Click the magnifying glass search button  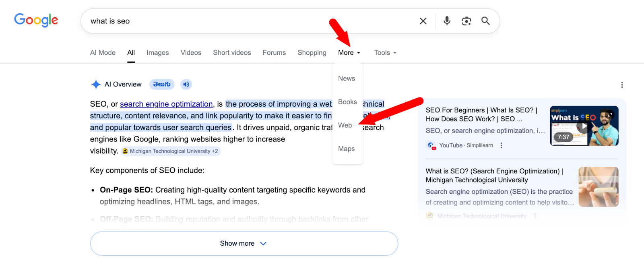(485, 21)
